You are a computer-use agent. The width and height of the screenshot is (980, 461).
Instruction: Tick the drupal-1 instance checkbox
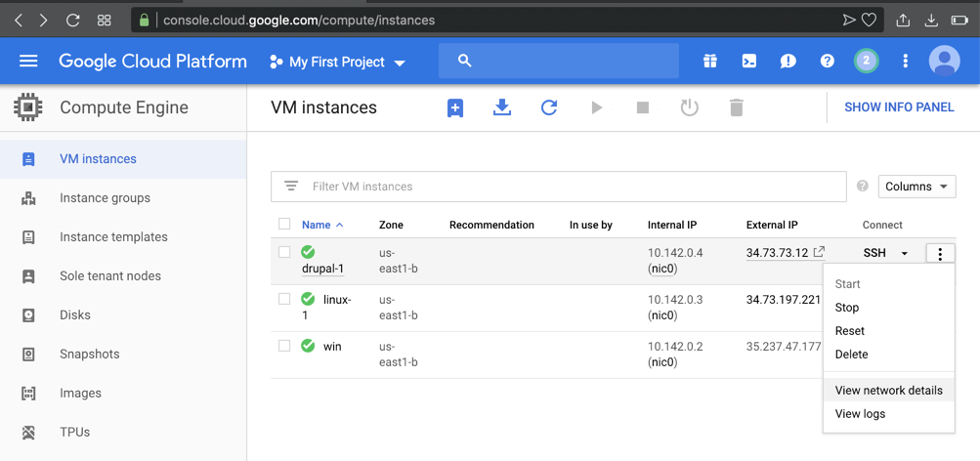coord(284,252)
